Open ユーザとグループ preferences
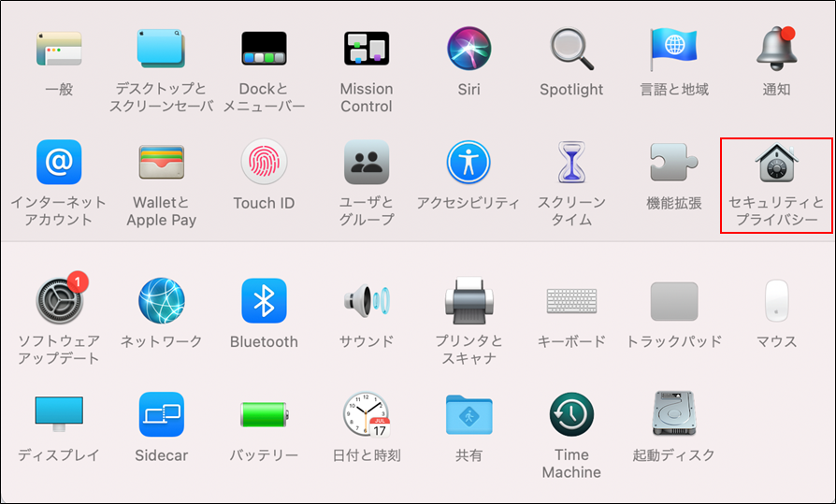 coord(367,163)
